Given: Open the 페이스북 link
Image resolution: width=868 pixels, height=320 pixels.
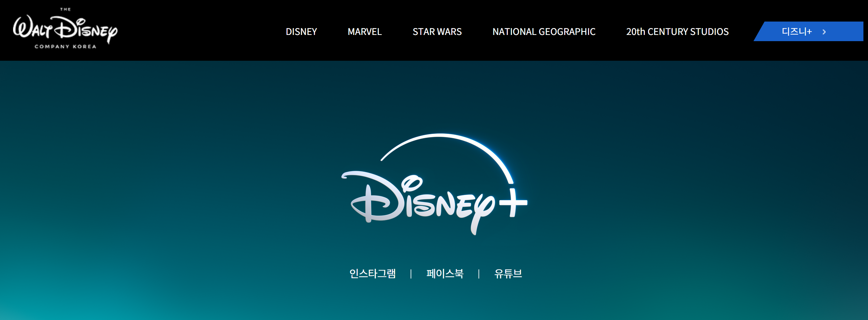Looking at the screenshot, I should coord(445,273).
